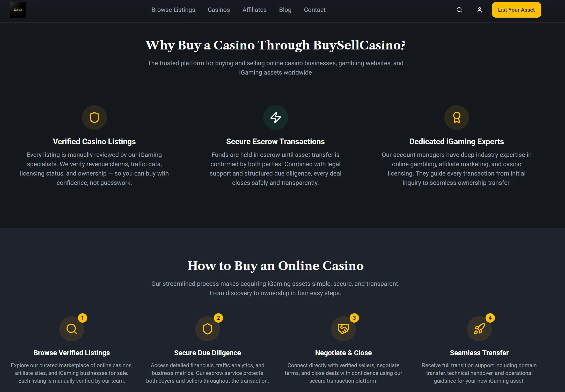Go to Affiliates nav link

pyautogui.click(x=254, y=10)
